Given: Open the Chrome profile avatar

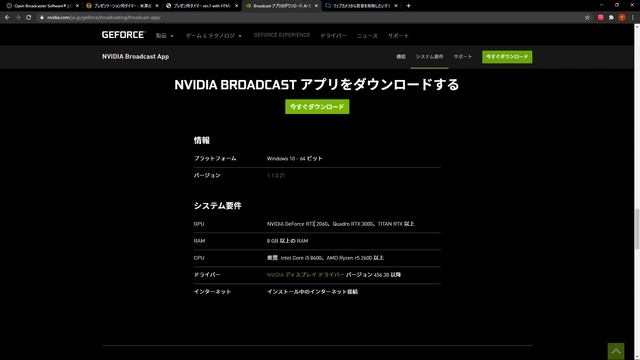Looking at the screenshot, I should tap(622, 18).
